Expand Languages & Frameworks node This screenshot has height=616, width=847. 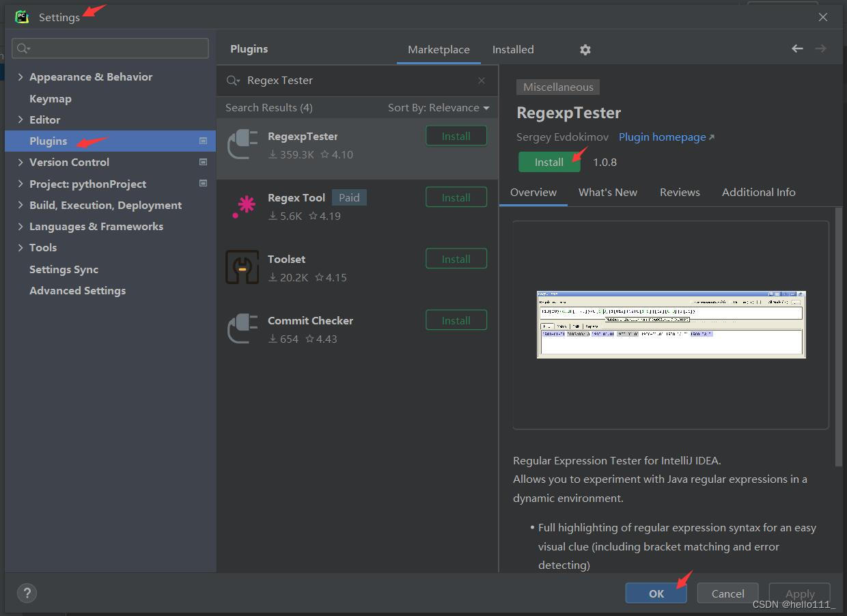(x=20, y=226)
